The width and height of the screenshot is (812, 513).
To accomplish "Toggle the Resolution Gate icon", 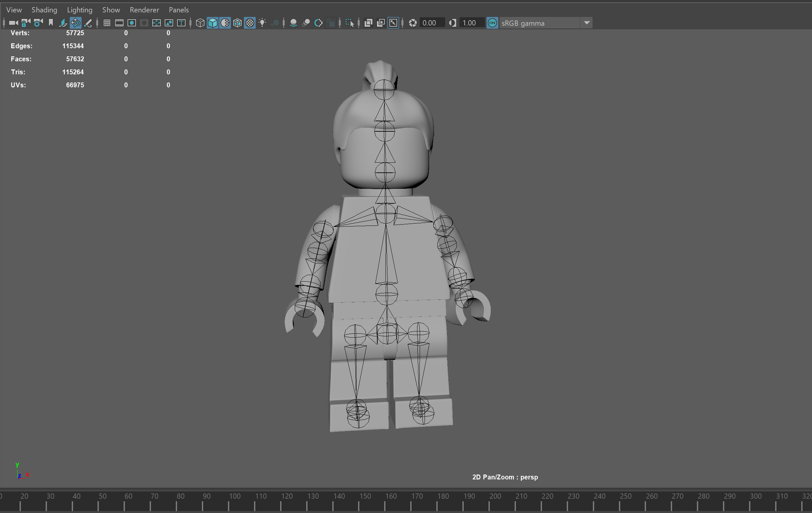I will [132, 23].
